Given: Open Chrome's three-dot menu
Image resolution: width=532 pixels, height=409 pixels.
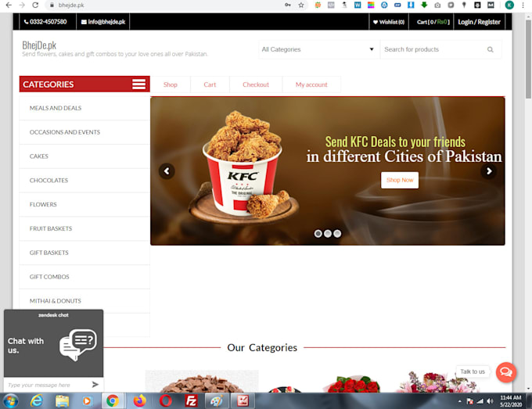Looking at the screenshot, I should (523, 5).
